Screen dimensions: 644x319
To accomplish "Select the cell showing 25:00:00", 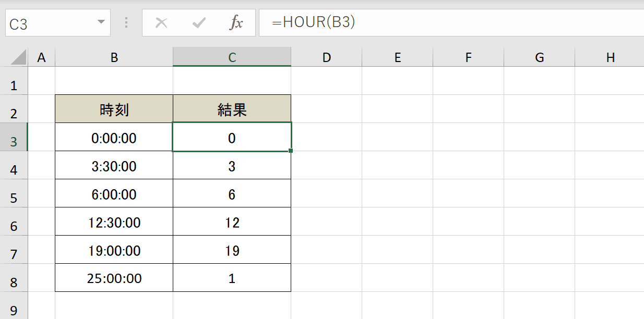I will [113, 277].
